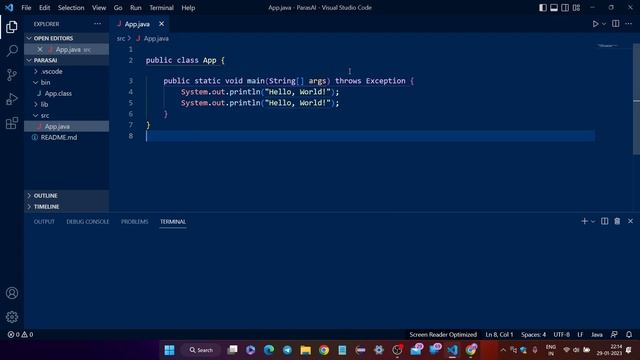The height and width of the screenshot is (360, 640).
Task: Open the run options dropdown arrow
Action: 604,24
